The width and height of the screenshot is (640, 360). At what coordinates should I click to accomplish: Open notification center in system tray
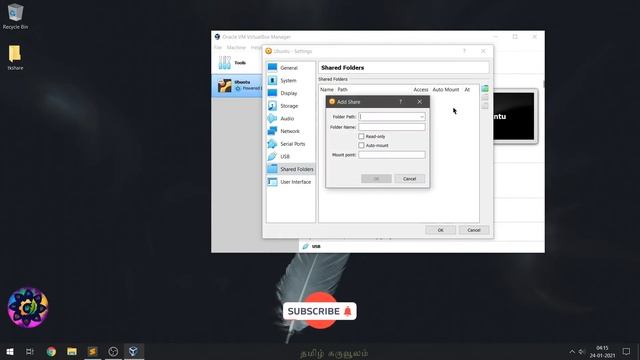[x=626, y=351]
